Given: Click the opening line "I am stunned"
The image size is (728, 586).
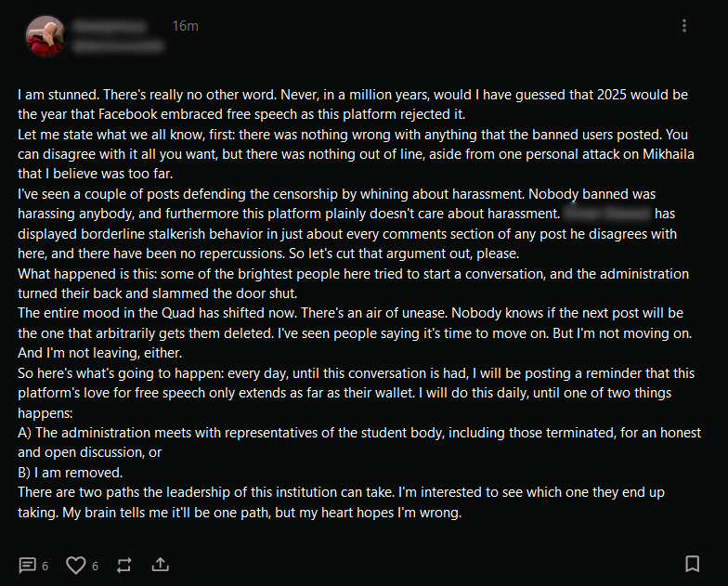Looking at the screenshot, I should [58, 95].
